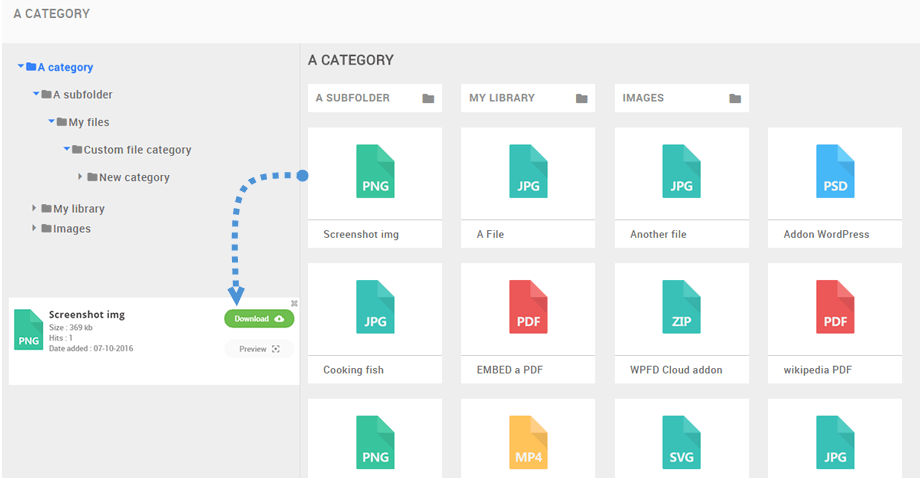
Task: Open the Cooking fish JPG icon
Action: pos(375,307)
